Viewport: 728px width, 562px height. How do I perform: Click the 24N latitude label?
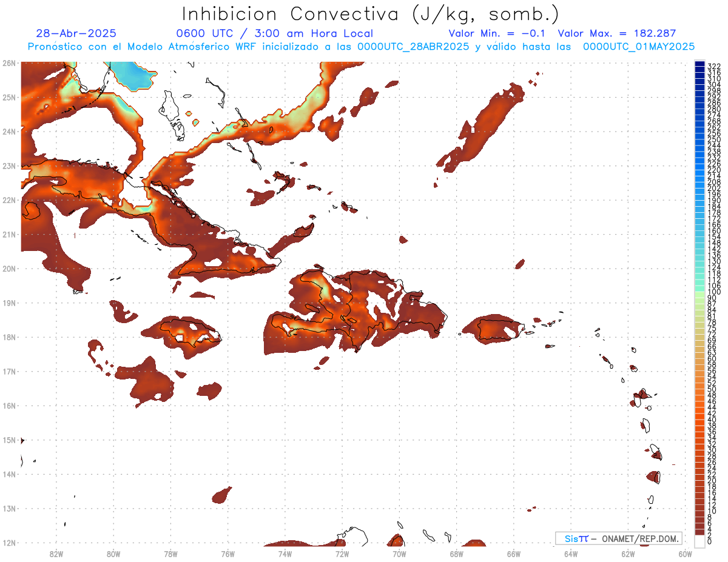pyautogui.click(x=8, y=131)
